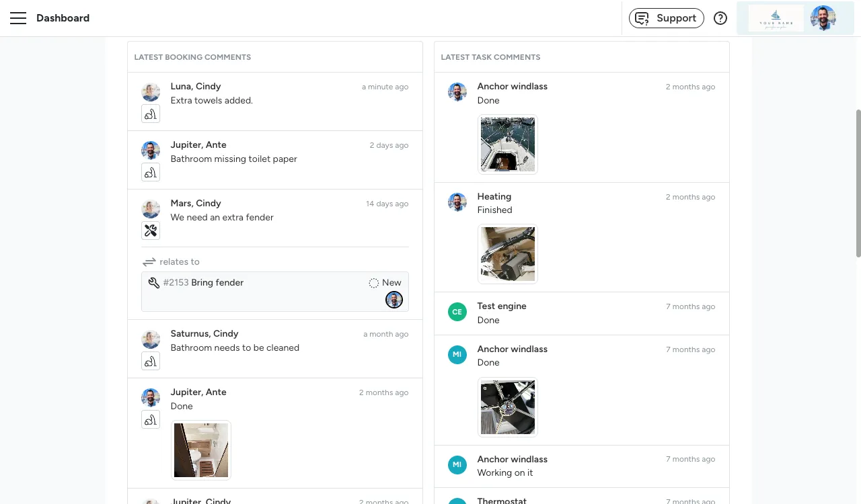Open the first Anchor windlass photo attachment
The image size is (861, 504).
click(x=507, y=144)
